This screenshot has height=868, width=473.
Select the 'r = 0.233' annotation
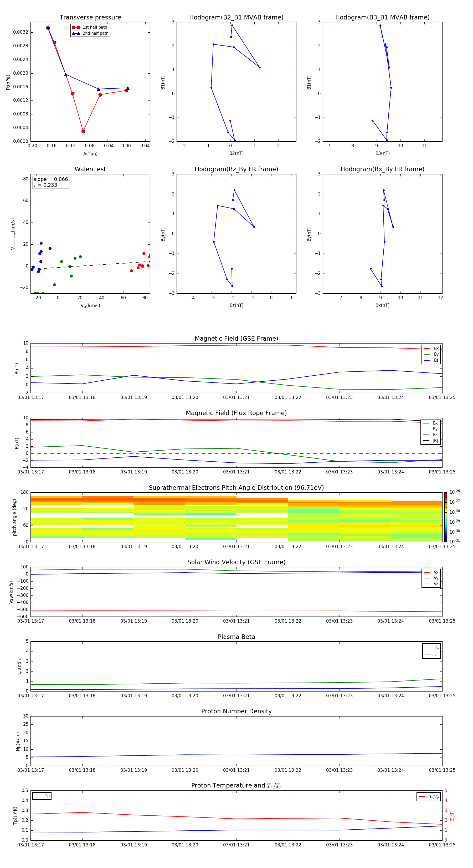tap(45, 185)
